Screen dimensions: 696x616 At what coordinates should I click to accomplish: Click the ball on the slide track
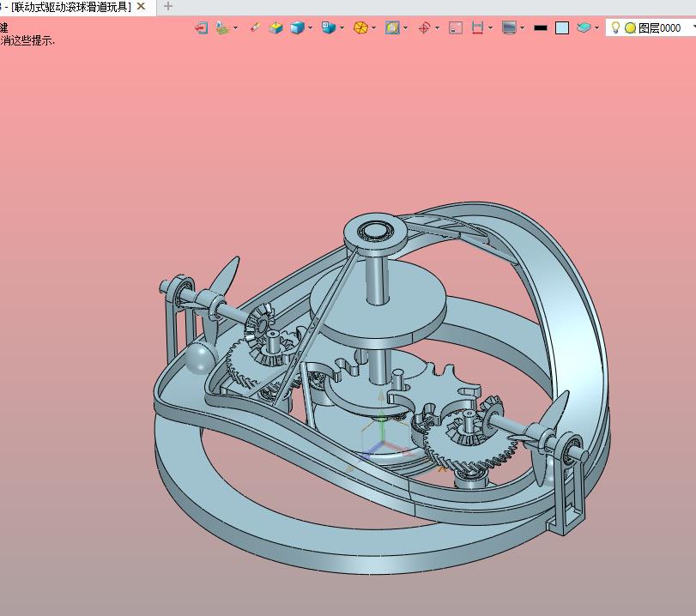point(201,359)
